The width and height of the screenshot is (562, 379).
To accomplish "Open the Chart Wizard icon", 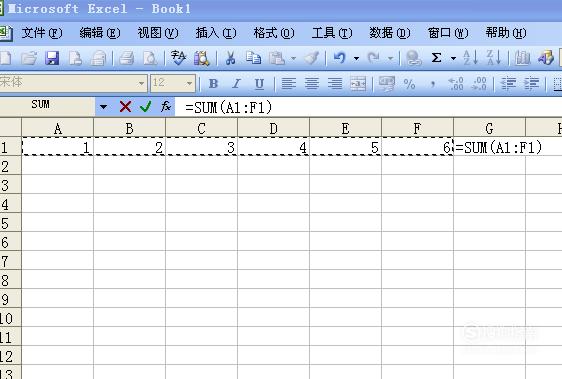I will 522,58.
